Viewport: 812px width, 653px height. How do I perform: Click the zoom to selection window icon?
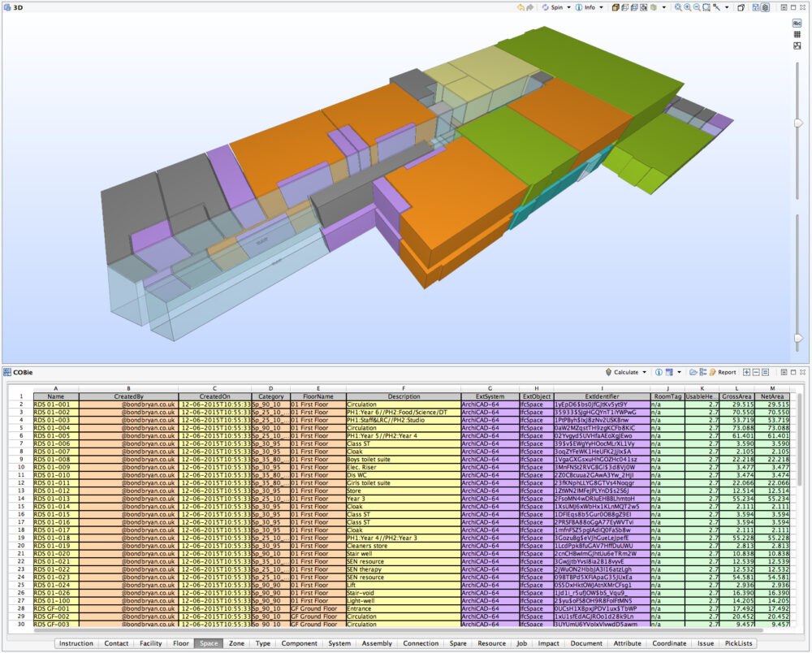point(706,8)
